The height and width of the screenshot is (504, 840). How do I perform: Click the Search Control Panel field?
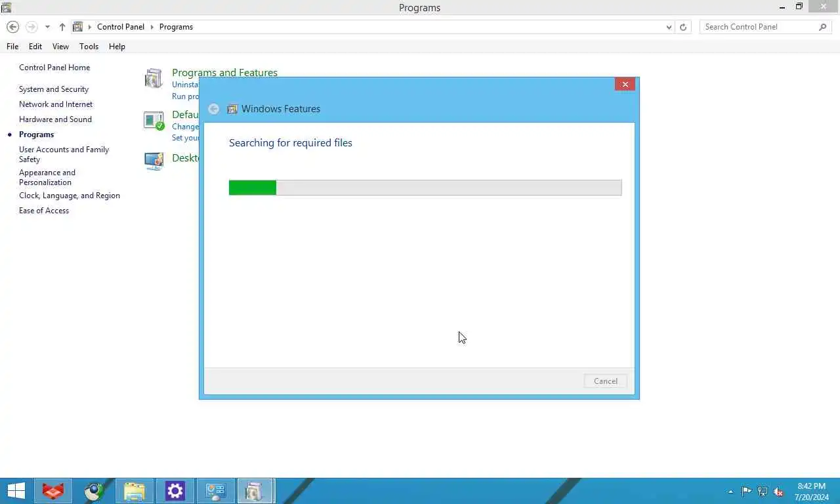coord(758,27)
